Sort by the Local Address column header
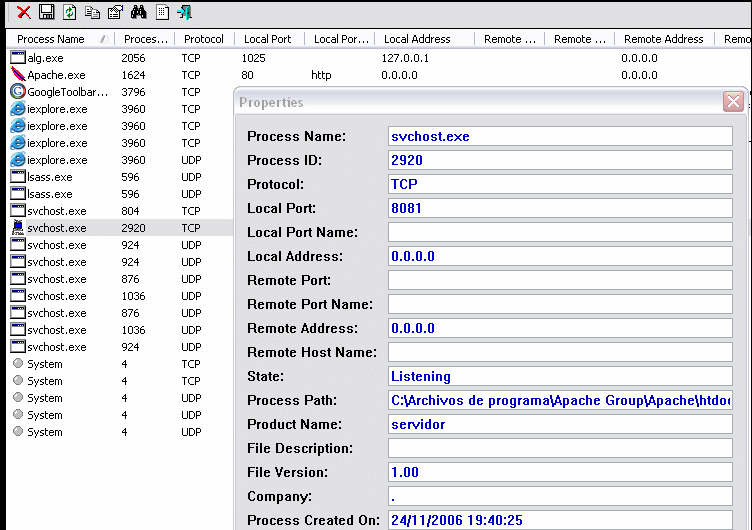 [417, 39]
